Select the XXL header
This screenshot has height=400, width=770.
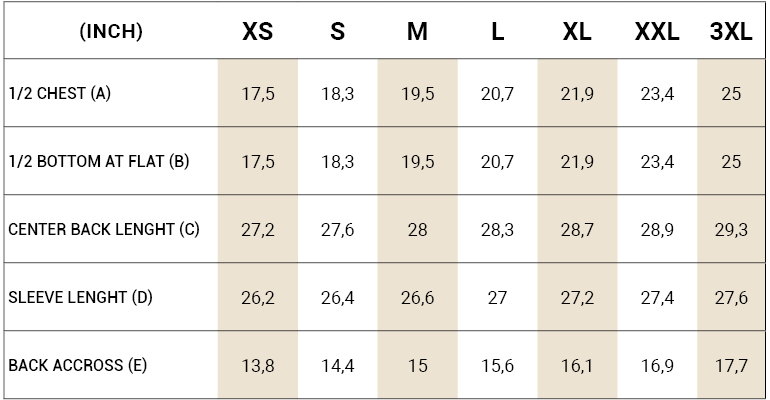tap(657, 31)
